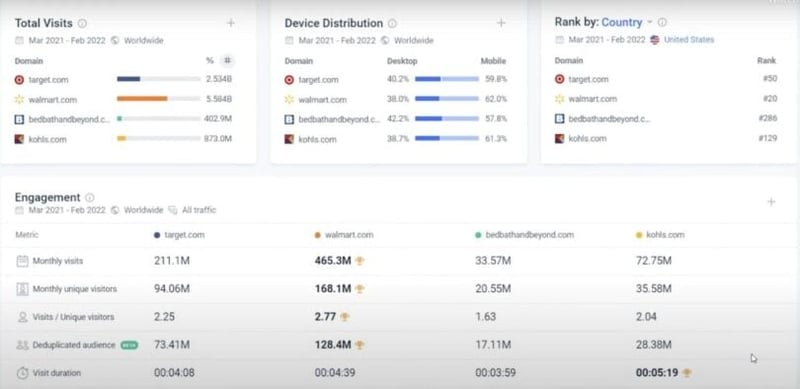Click the 00:04:08 visit duration value
The width and height of the screenshot is (800, 389).
(174, 373)
